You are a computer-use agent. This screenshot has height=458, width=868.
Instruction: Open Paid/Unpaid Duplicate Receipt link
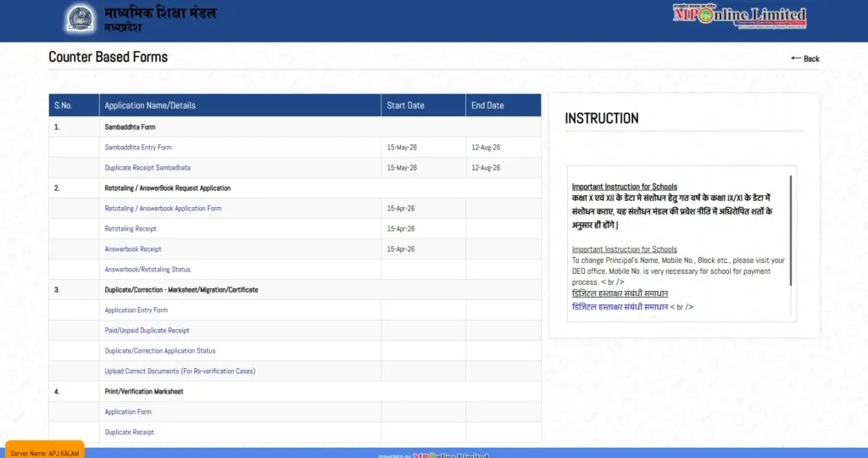point(147,331)
